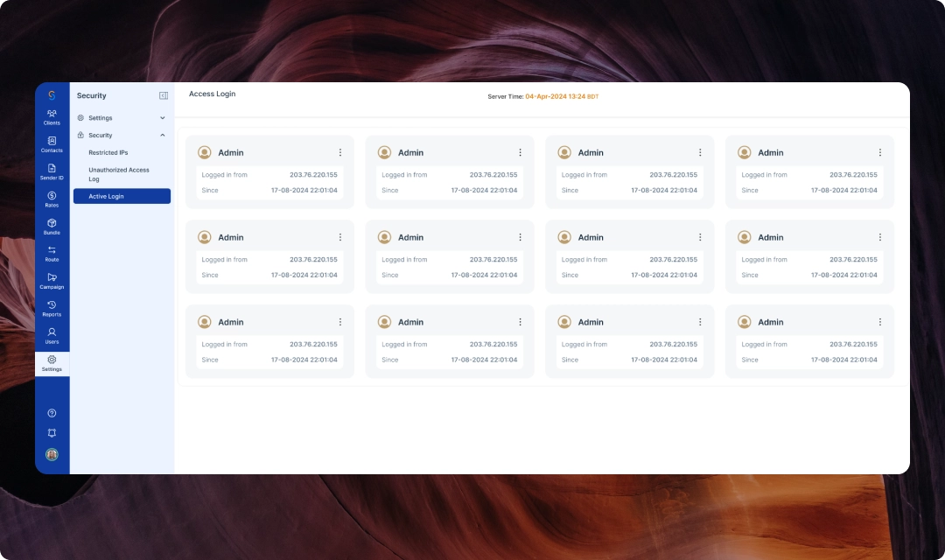945x560 pixels.
Task: Open three-dot menu on last bottom-row card
Action: (x=880, y=322)
